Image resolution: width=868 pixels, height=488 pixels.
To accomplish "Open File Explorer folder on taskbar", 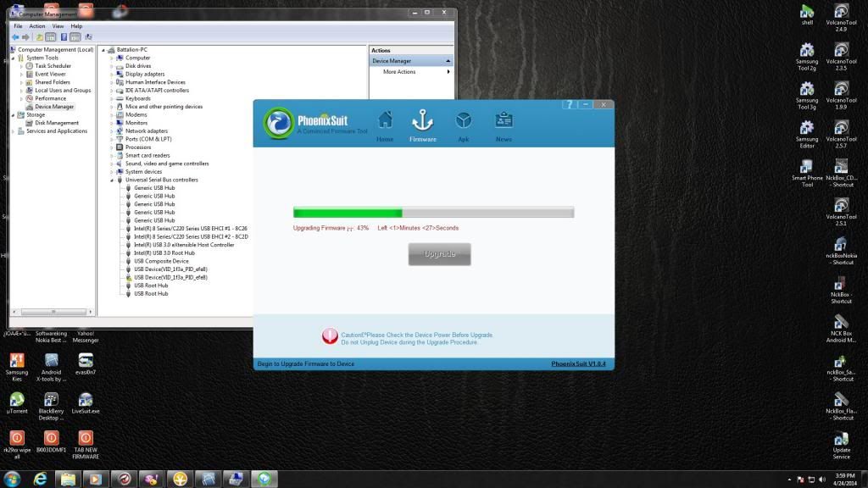I will click(x=68, y=480).
